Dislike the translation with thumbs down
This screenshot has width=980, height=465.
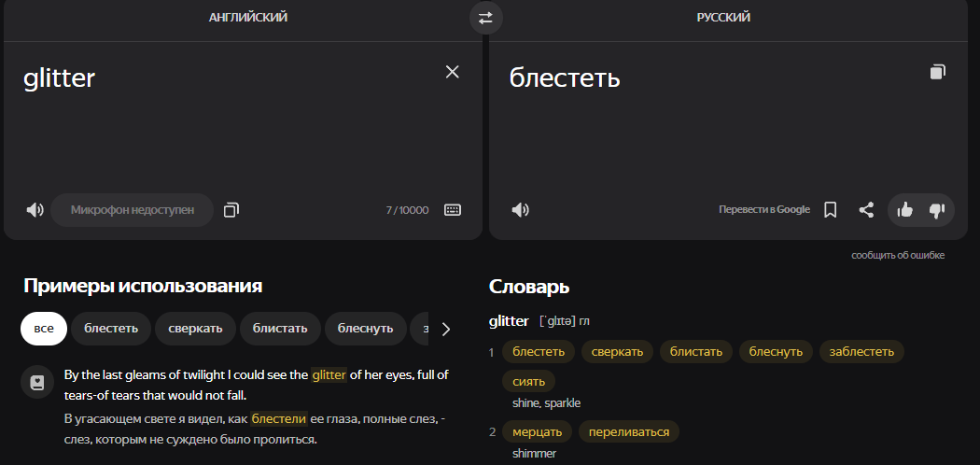coord(937,210)
